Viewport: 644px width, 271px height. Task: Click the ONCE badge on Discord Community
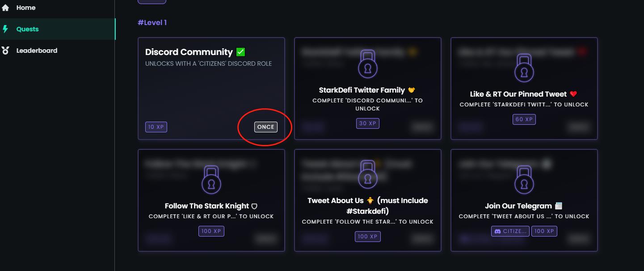click(265, 127)
